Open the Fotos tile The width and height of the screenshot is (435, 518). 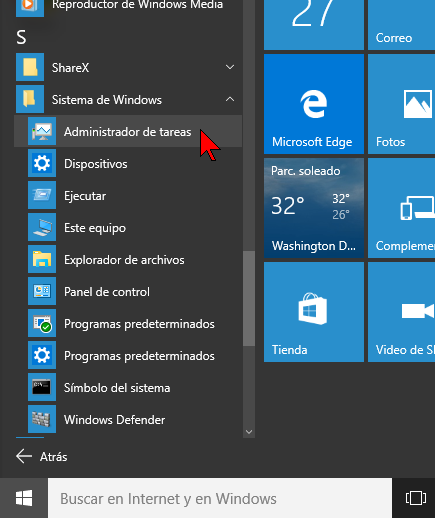(401, 104)
